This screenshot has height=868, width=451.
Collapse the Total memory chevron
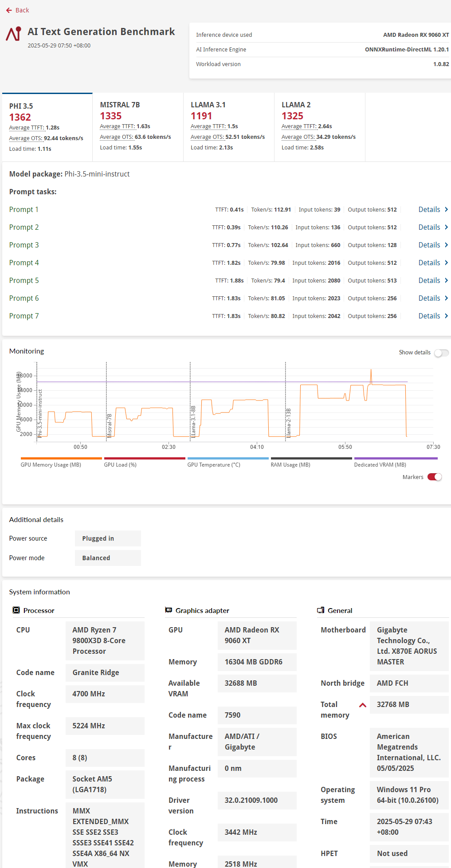(363, 705)
